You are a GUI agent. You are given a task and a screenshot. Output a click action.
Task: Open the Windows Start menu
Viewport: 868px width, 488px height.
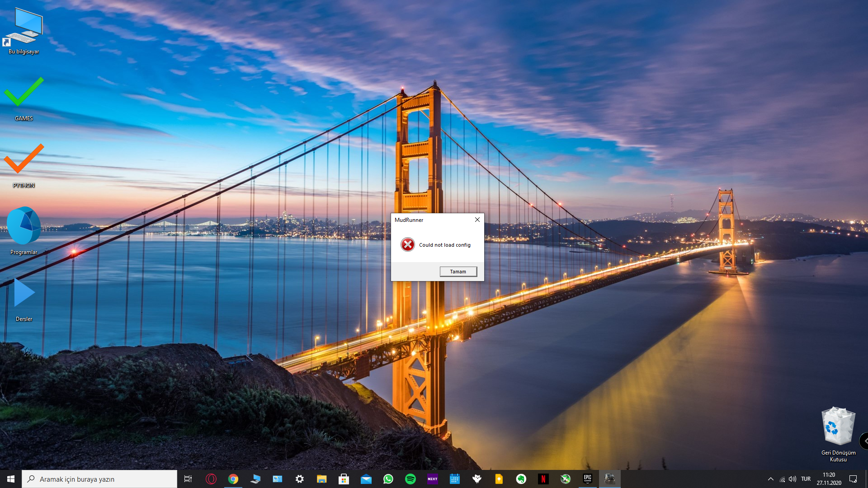(x=11, y=479)
